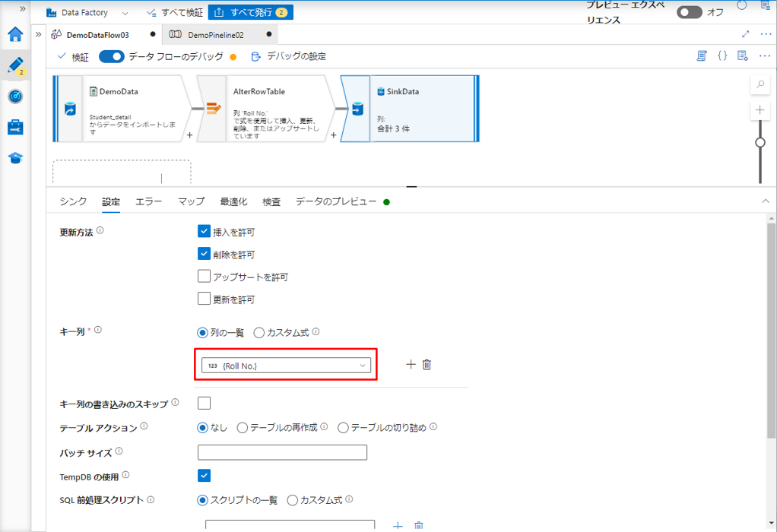This screenshot has height=532, width=777.
Task: Select テーブルの再作成 radio
Action: (x=242, y=427)
